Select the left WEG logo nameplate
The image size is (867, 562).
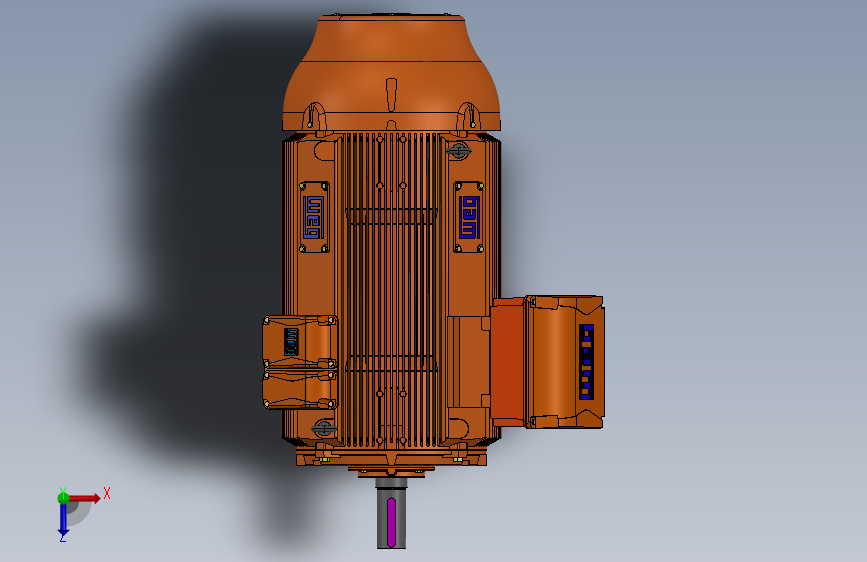[314, 217]
